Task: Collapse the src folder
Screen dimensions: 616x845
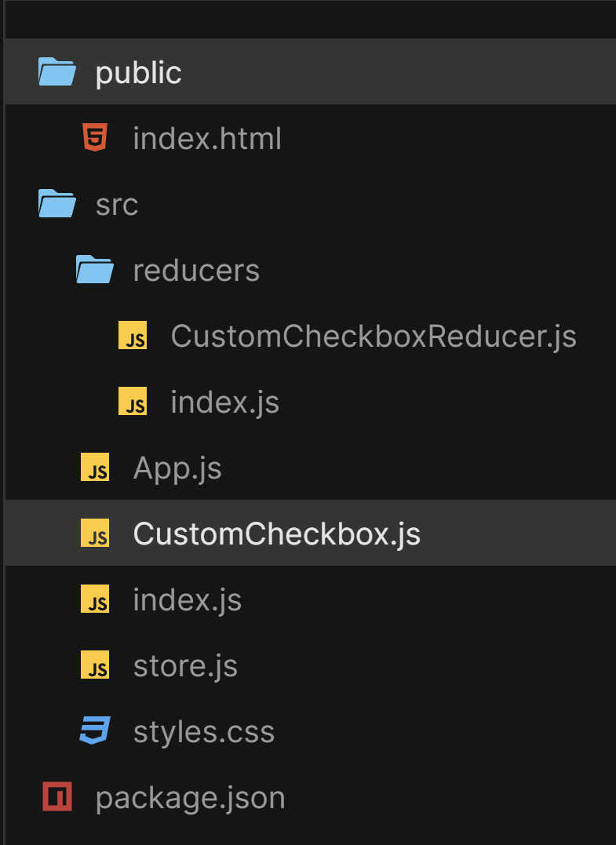Action: tap(117, 204)
